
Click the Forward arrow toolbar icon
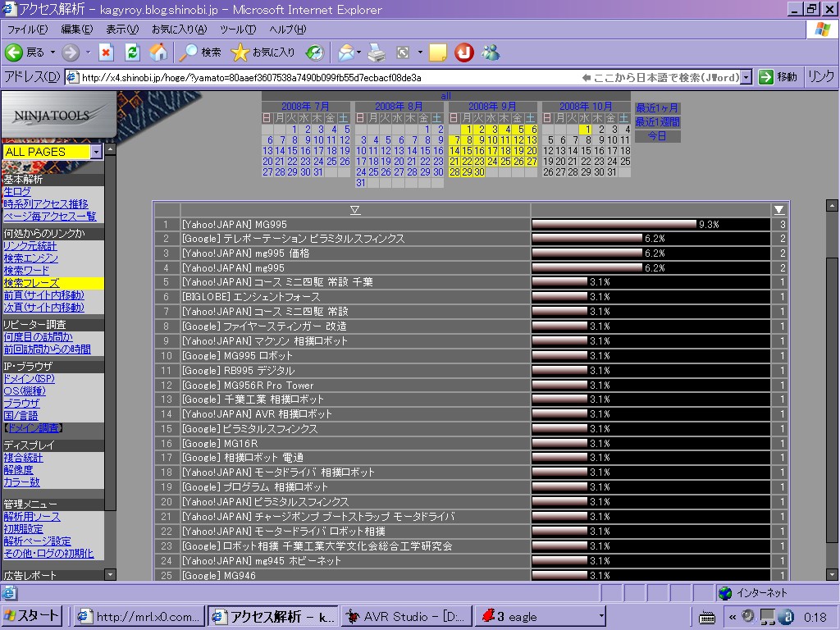point(71,52)
